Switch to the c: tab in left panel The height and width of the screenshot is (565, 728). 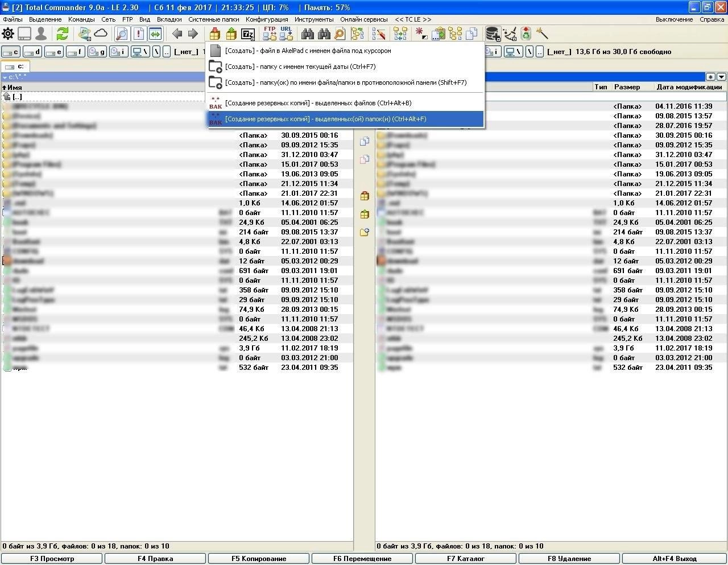[15, 67]
